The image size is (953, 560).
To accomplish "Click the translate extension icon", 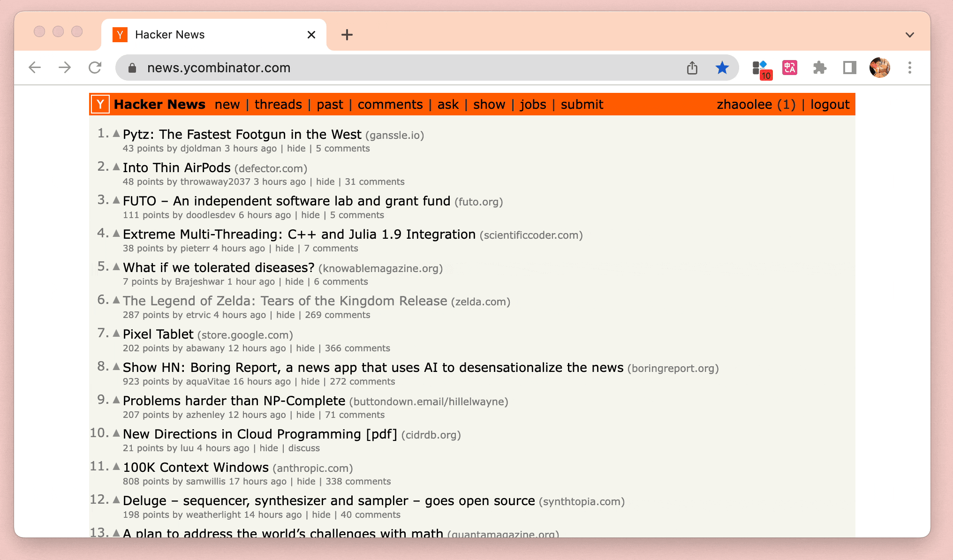I will pos(790,68).
